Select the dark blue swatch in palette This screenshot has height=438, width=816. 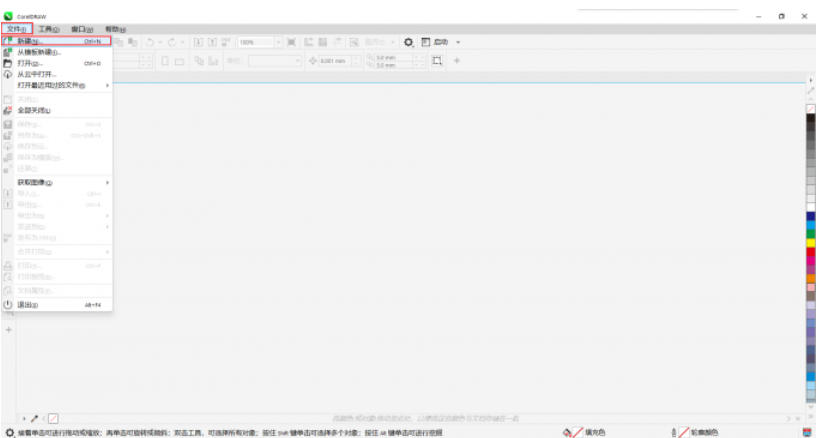click(811, 216)
